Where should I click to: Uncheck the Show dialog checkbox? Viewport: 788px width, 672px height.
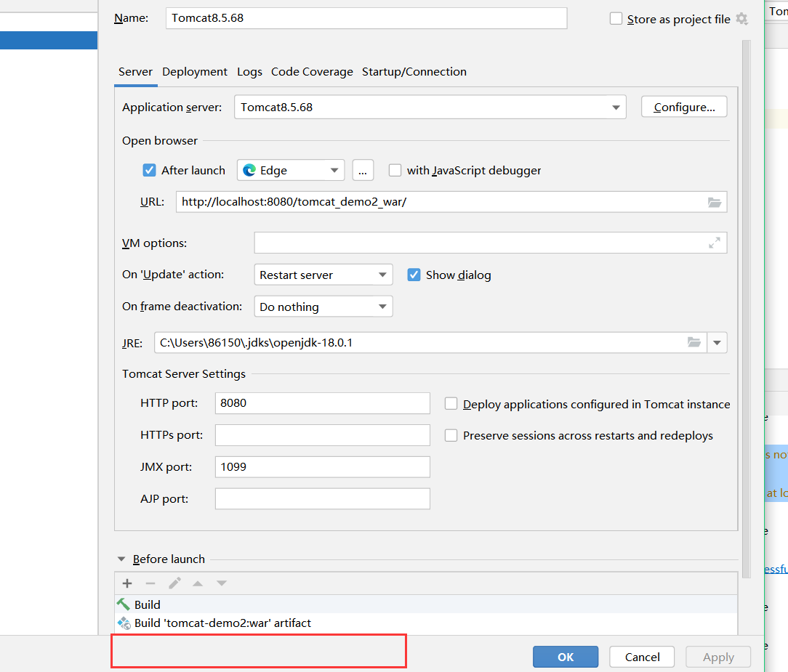pyautogui.click(x=414, y=275)
